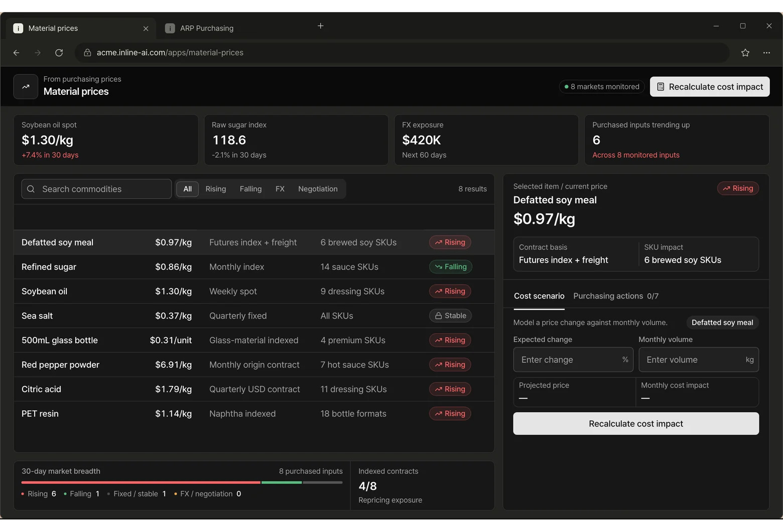Select the All filter
The height and width of the screenshot is (532, 783).
[x=188, y=189]
